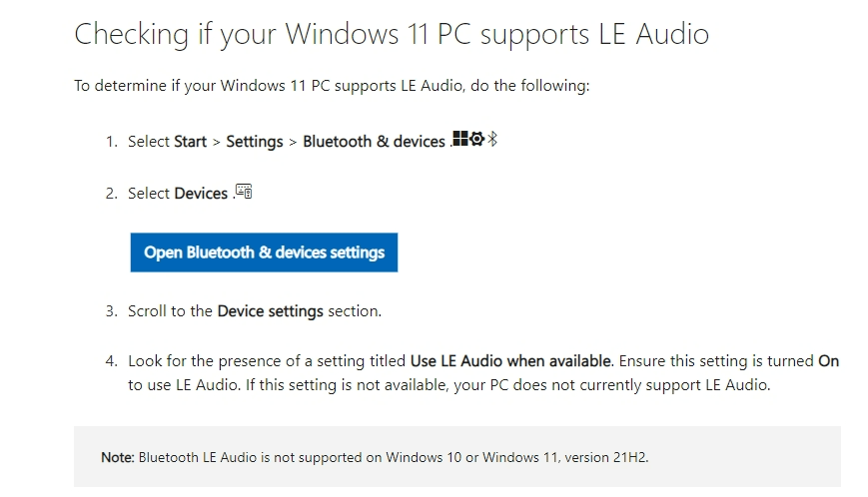Click the bold Devices text in step 2
Image resolution: width=868 pixels, height=497 pixels.
pyautogui.click(x=201, y=194)
